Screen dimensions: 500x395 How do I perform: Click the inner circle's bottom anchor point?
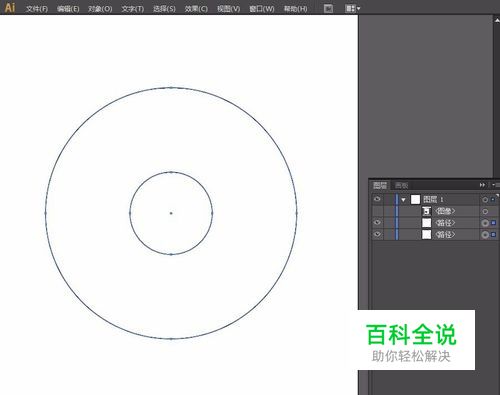(x=171, y=254)
